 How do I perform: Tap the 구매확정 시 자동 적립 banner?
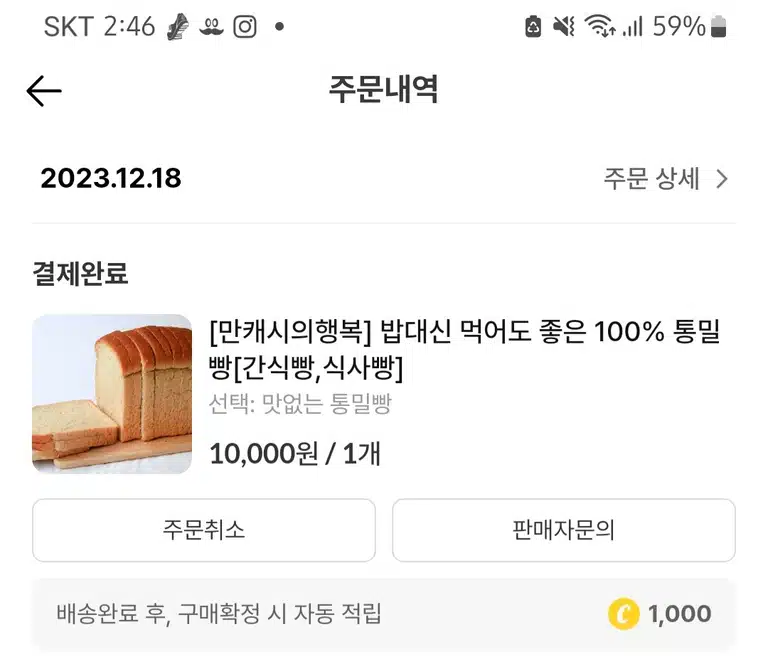point(384,614)
